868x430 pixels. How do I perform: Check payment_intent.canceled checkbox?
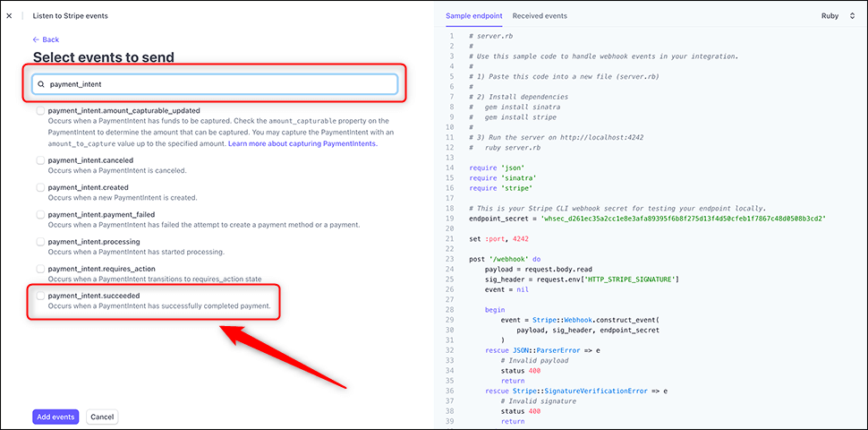click(x=40, y=160)
